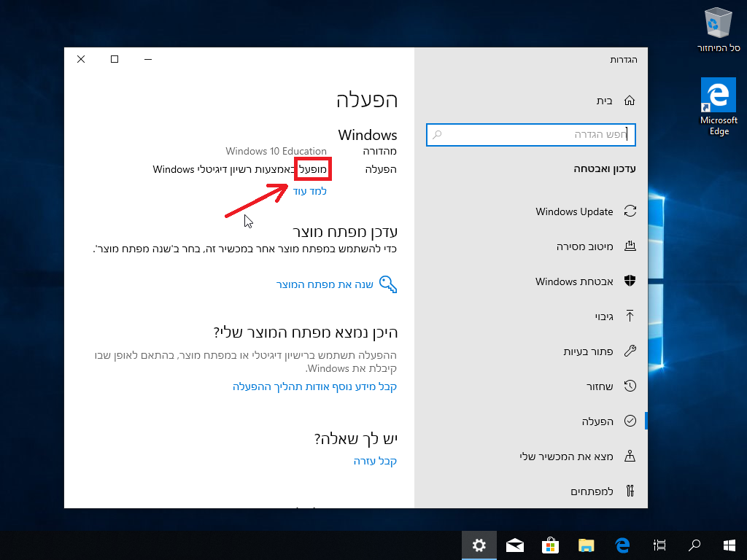Select the מיטוב מסירה delivery optimization icon
The image size is (747, 560).
(630, 246)
